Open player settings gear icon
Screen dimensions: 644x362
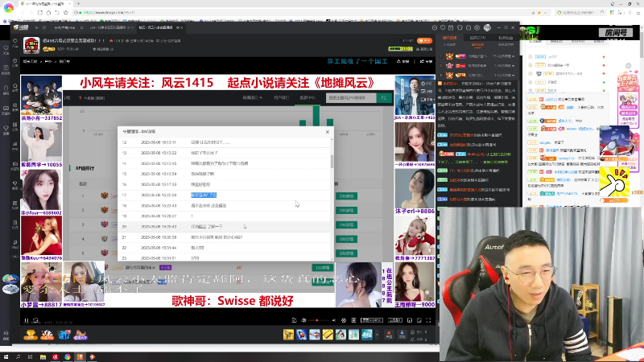pyautogui.click(x=344, y=320)
